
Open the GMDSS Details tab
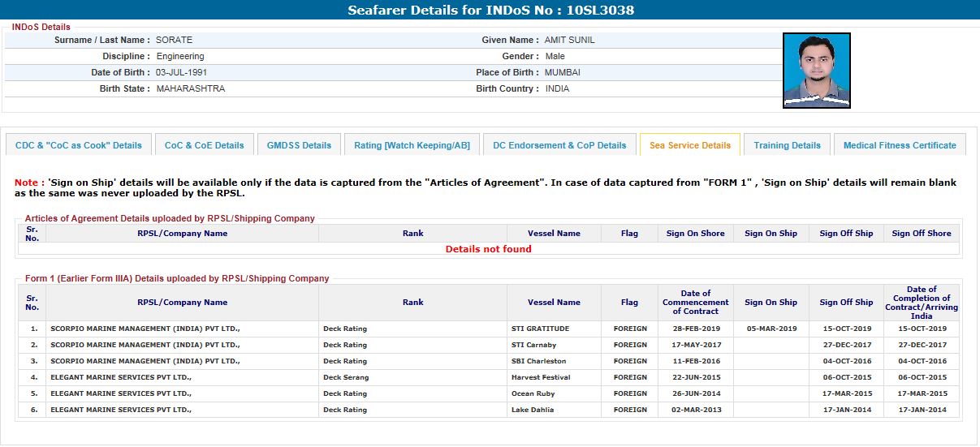click(299, 145)
